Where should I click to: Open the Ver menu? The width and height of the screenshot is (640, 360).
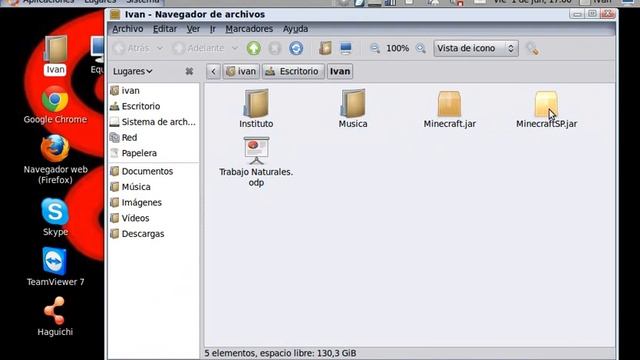[193, 29]
